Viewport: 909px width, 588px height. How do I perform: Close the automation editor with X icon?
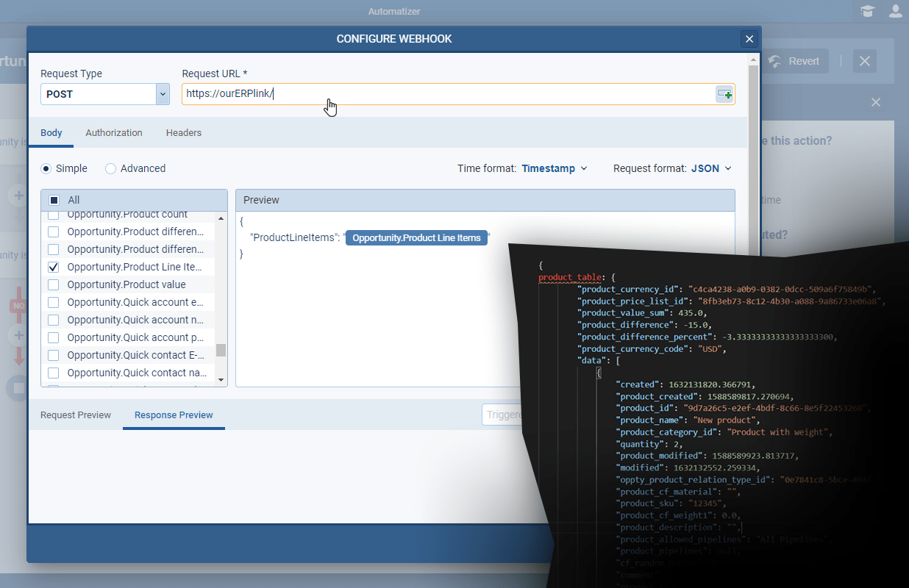click(x=865, y=61)
